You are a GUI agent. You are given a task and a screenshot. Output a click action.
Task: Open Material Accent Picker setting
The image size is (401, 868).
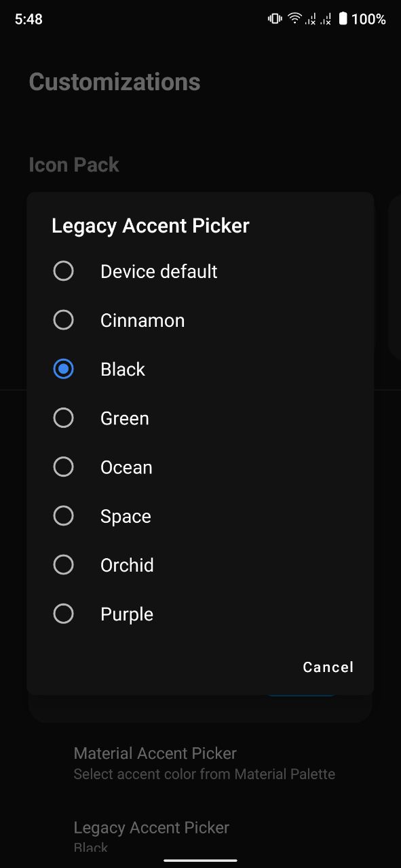pyautogui.click(x=204, y=763)
